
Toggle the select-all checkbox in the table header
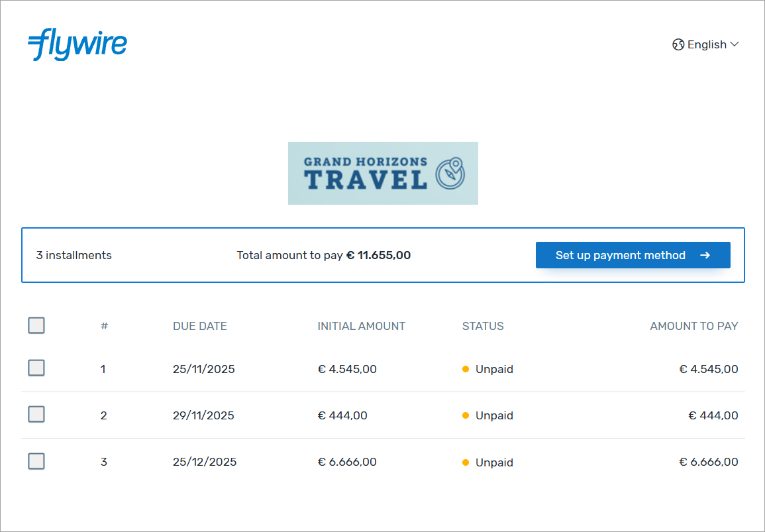point(36,325)
